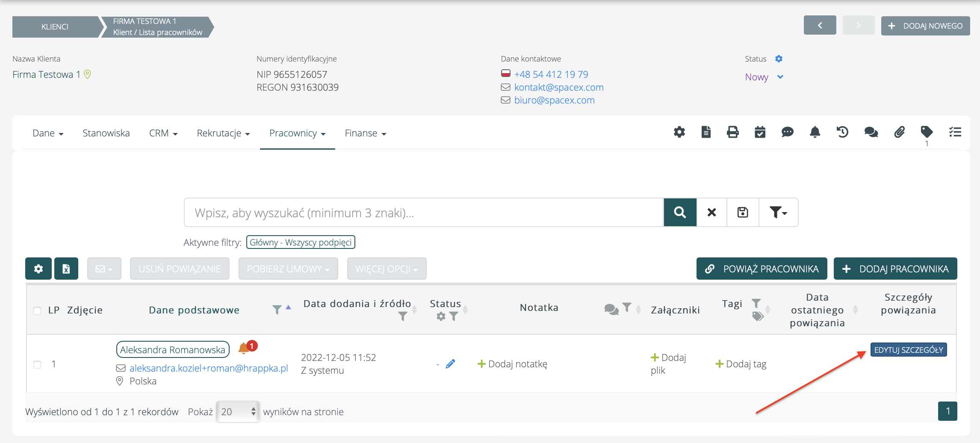Export table using the Excel file icon
Image resolution: width=980 pixels, height=443 pixels.
pos(66,269)
